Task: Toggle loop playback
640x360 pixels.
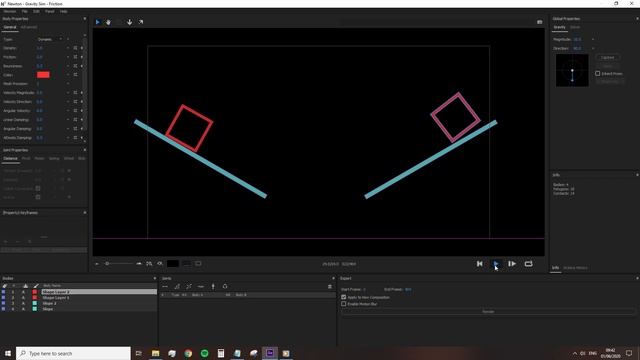Action: point(528,264)
